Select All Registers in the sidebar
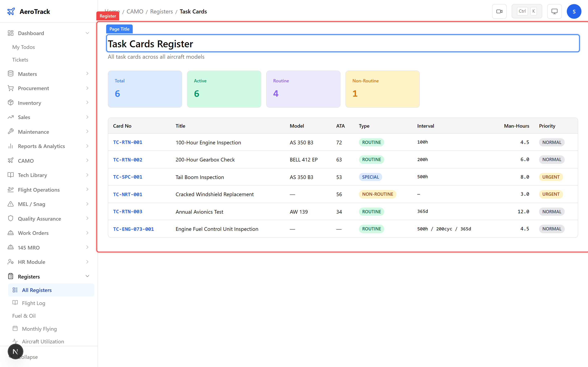Viewport: 588px width, 367px height. (37, 290)
